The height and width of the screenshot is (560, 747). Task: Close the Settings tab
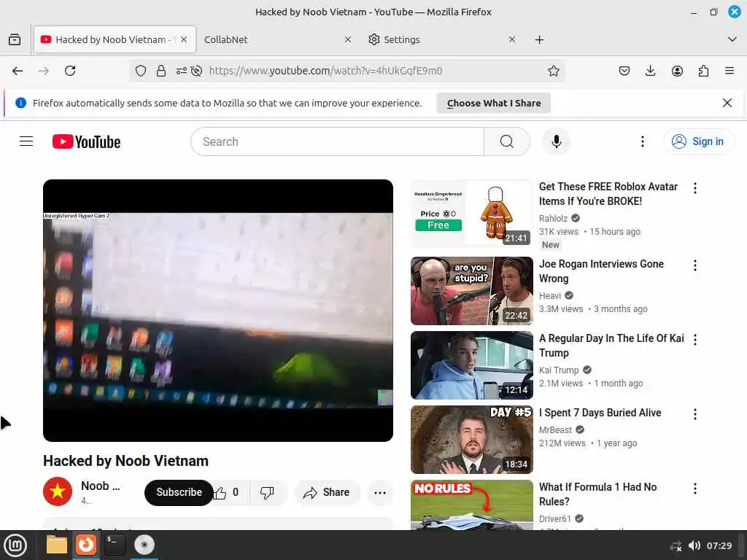(x=512, y=39)
